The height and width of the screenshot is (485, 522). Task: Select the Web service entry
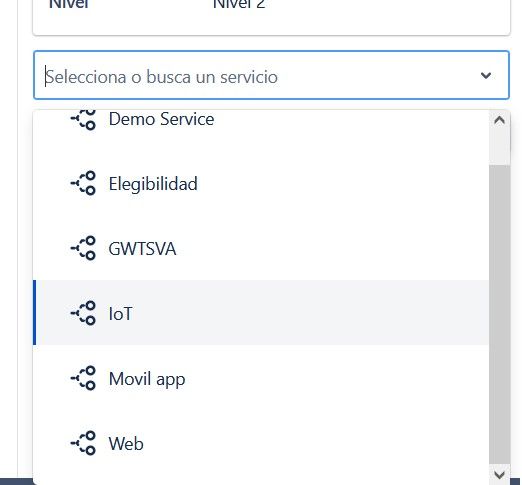261,443
